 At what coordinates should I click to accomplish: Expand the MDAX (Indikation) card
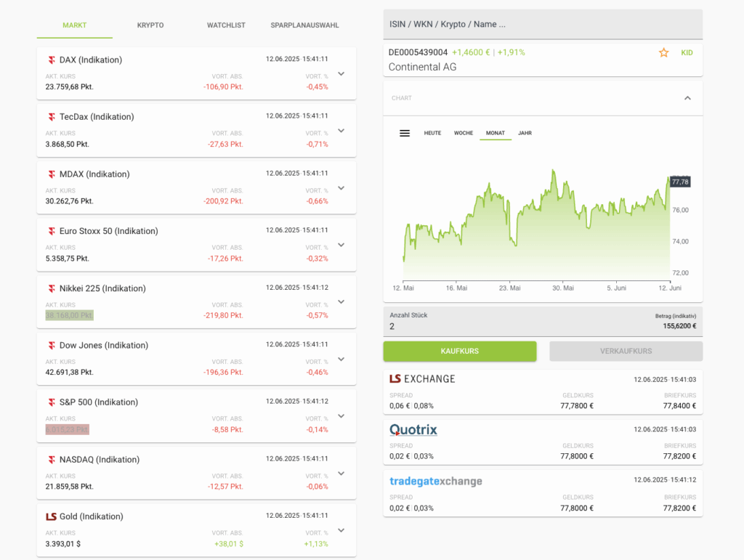pyautogui.click(x=341, y=188)
